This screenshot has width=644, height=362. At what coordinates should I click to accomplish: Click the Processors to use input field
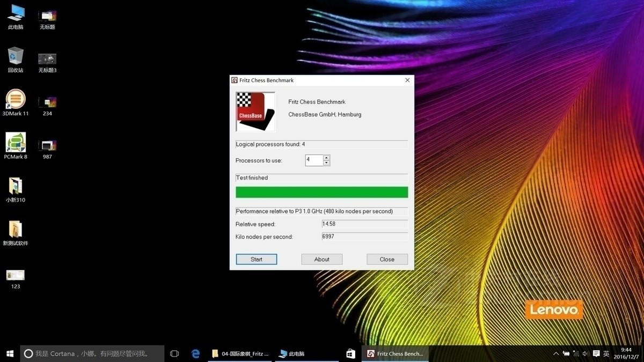click(314, 160)
